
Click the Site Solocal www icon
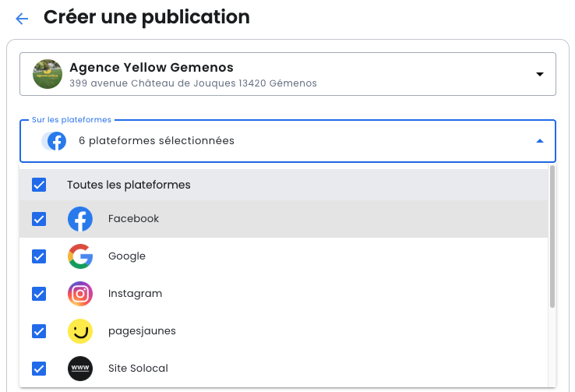[80, 368]
